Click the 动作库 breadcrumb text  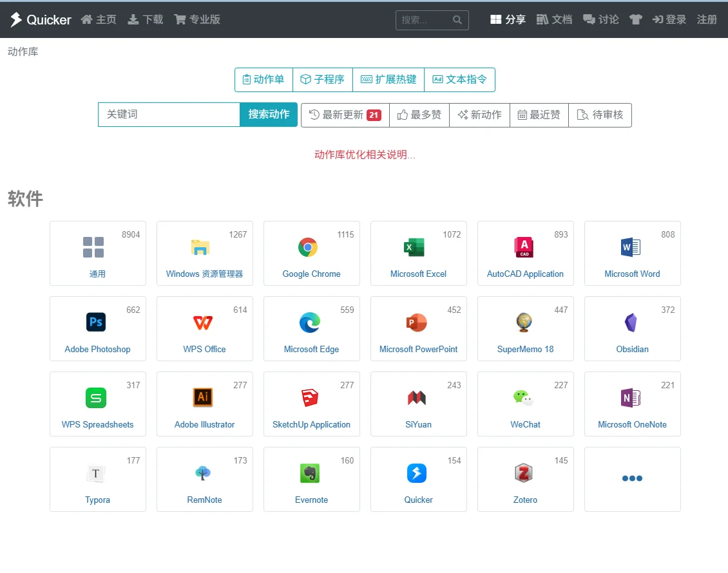[x=23, y=52]
